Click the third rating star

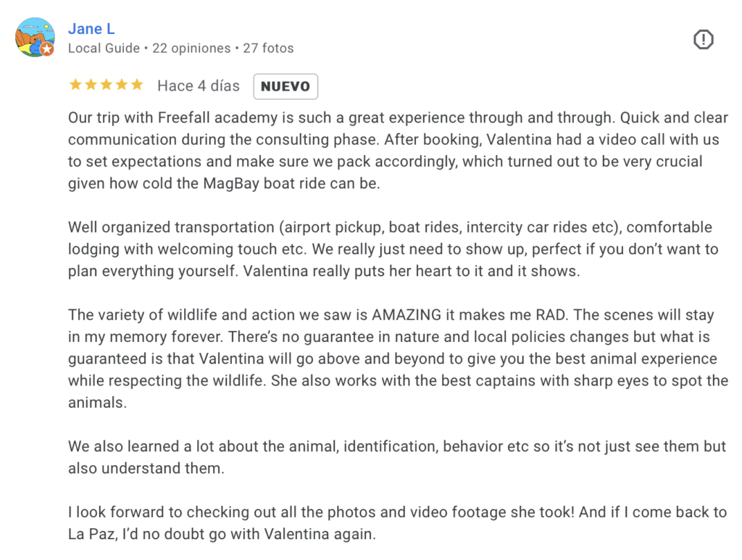pos(106,85)
